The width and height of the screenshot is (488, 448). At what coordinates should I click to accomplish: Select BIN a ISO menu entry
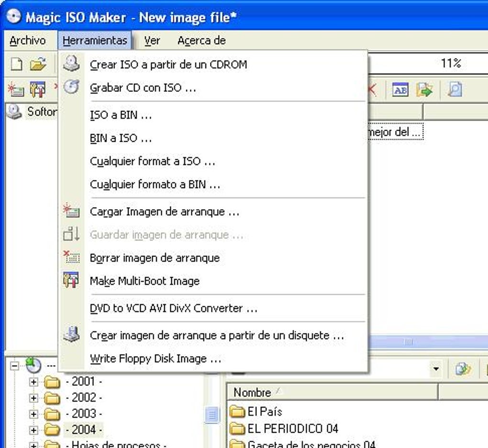[x=213, y=138]
